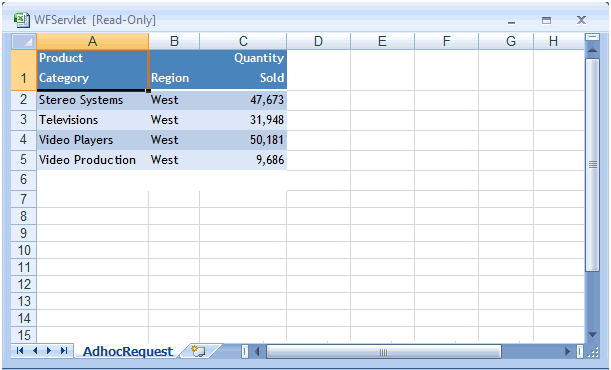The width and height of the screenshot is (611, 370).
Task: Select the 47,673 quantity cell
Action: 243,100
